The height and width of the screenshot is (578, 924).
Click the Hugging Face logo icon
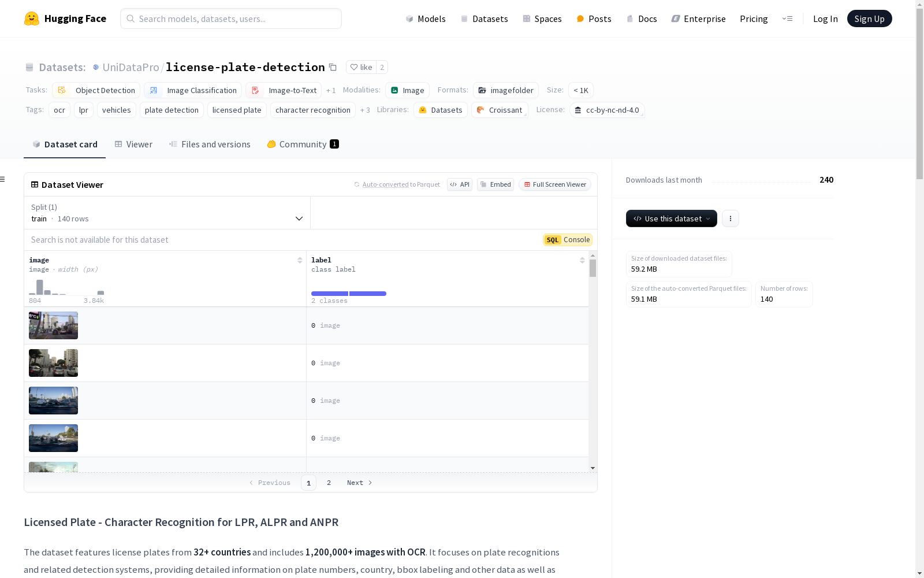(x=32, y=18)
